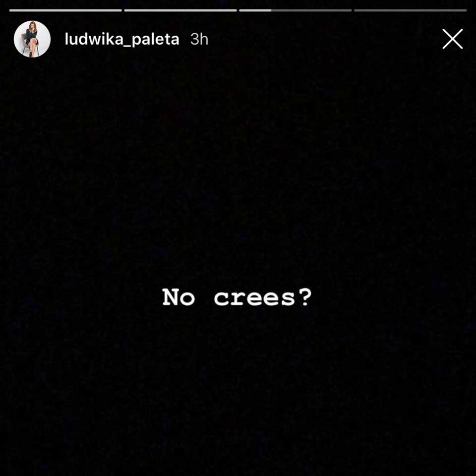Click unfilled part of the third progress bar
The width and height of the screenshot is (476, 476).
click(311, 10)
